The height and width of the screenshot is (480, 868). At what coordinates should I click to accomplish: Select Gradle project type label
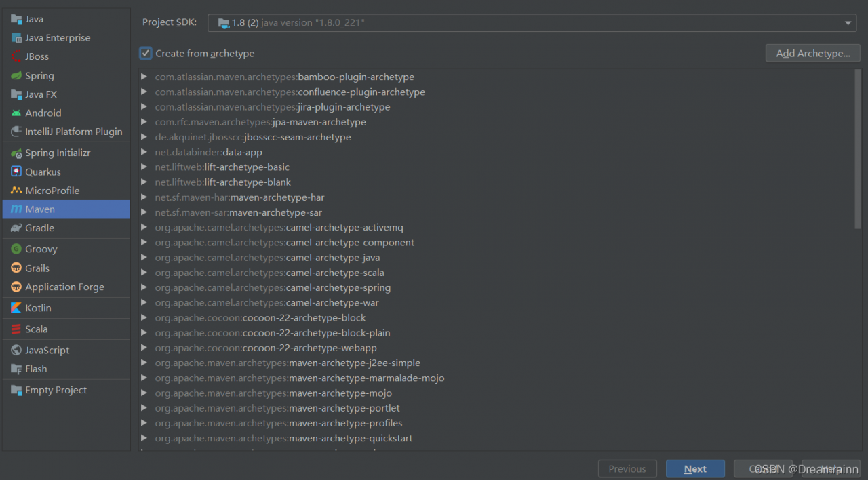point(39,228)
